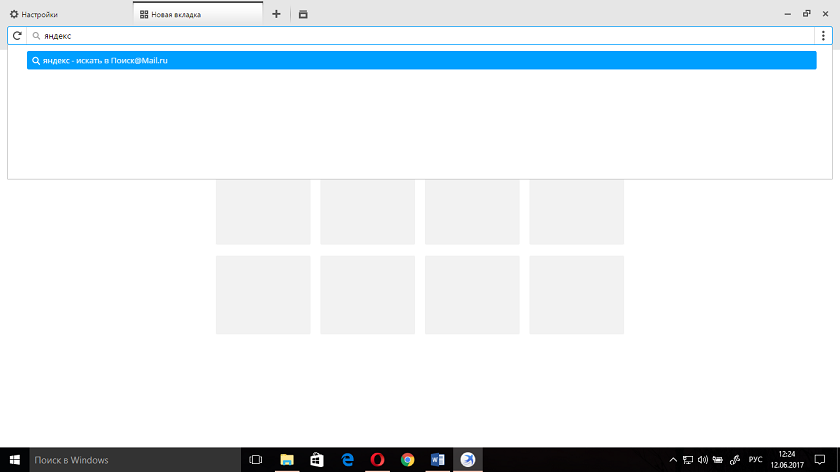Open Windows Store from the taskbar

[317, 460]
